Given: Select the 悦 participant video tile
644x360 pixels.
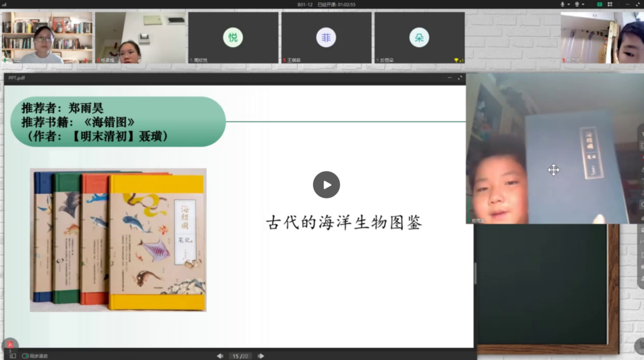Looking at the screenshot, I should pos(233,38).
